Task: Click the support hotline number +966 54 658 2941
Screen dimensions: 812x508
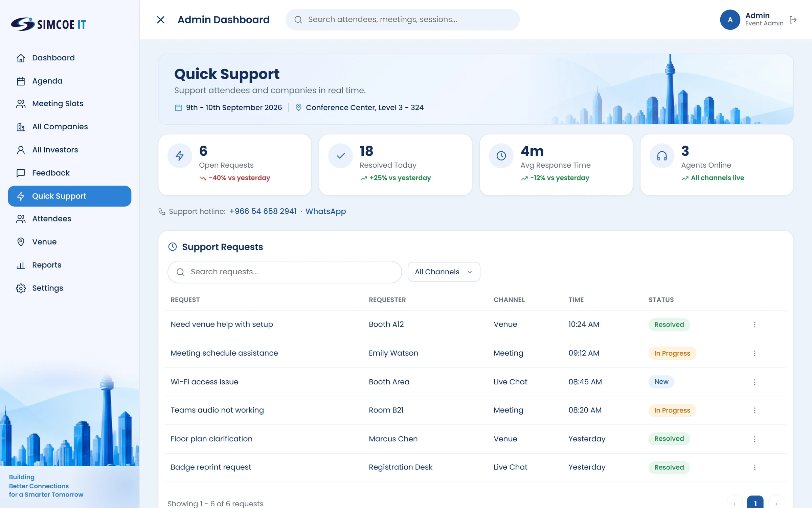Action: [x=263, y=211]
